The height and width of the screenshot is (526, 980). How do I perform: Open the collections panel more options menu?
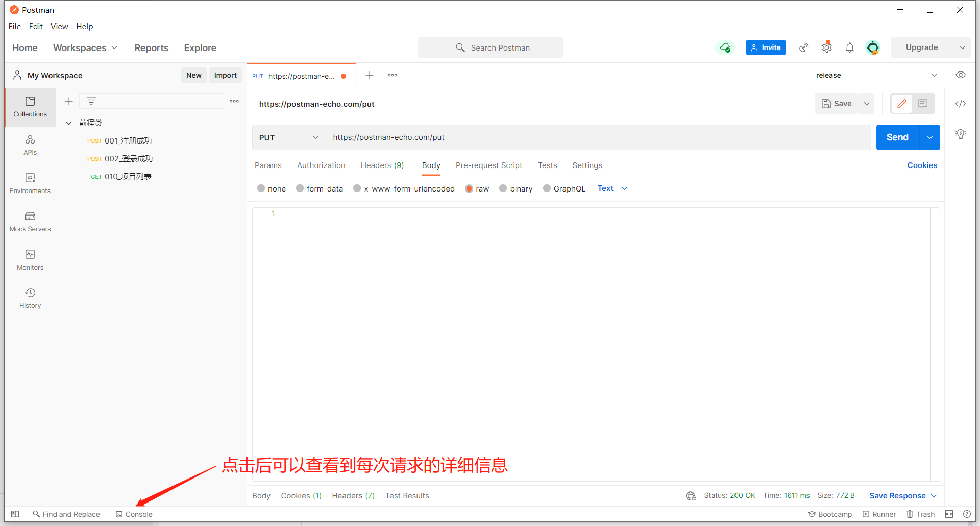(x=234, y=101)
